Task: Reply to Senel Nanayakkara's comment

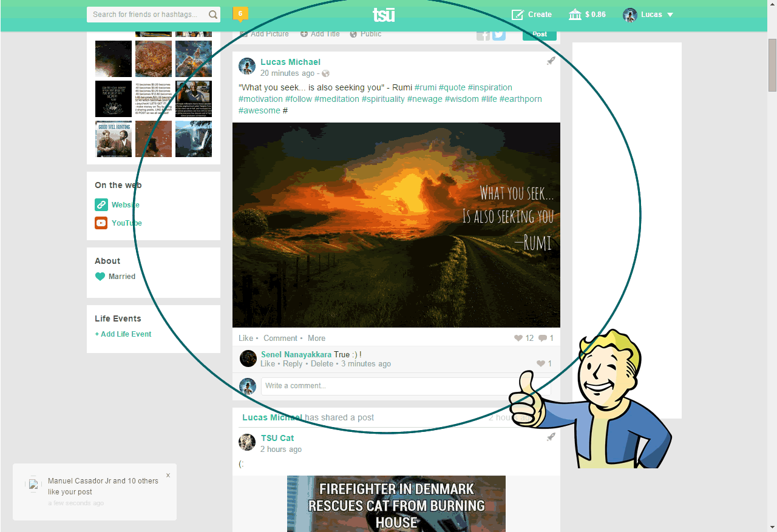Action: pos(293,364)
